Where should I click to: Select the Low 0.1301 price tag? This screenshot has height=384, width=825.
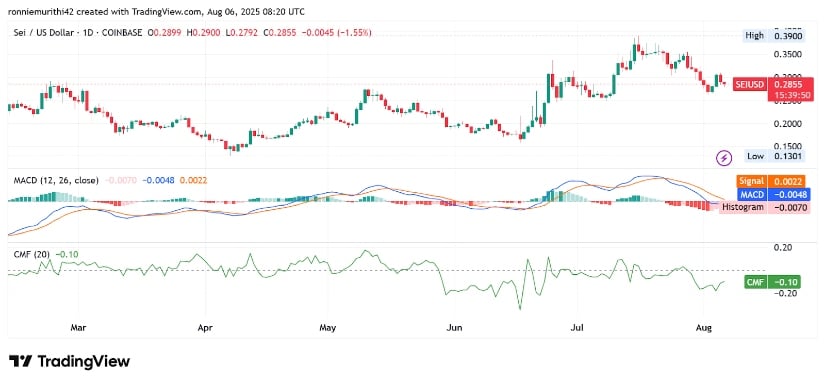(769, 156)
